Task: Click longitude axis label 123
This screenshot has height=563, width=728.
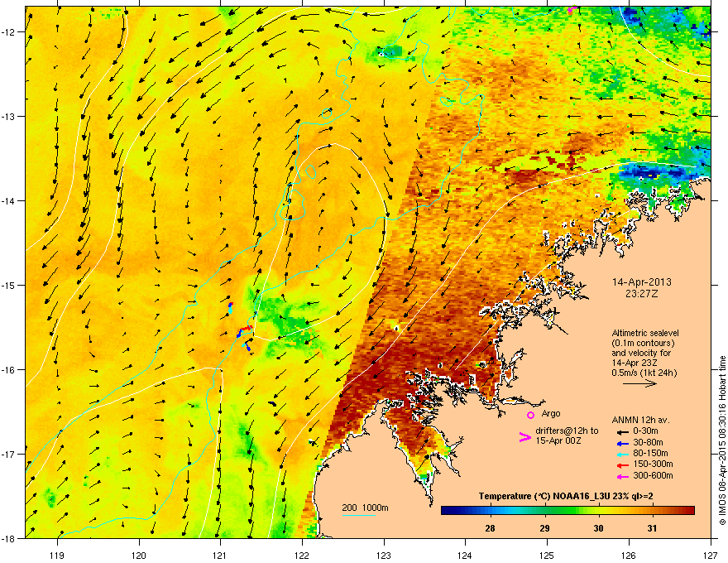Action: coord(384,555)
